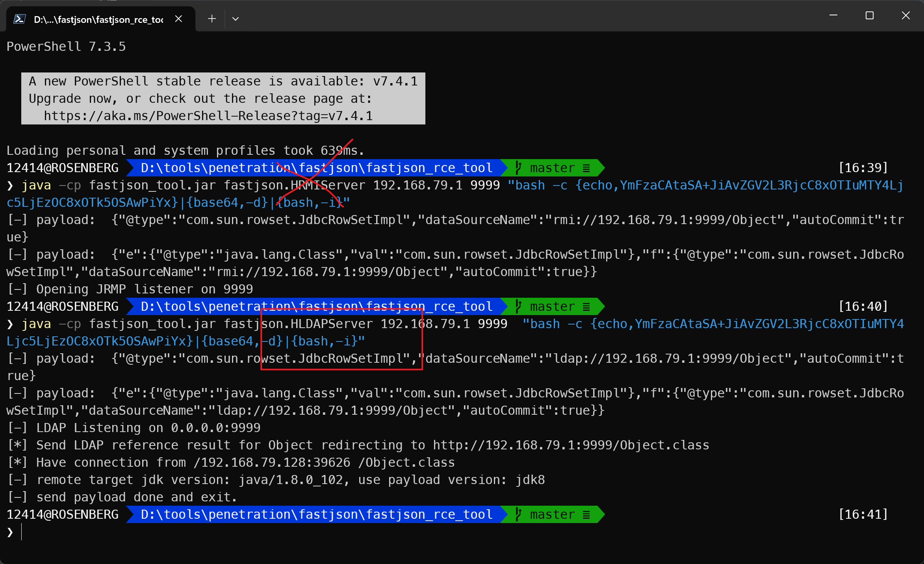
Task: Click '12414@ROSENBERG' at the 16:40 prompt
Action: (63, 306)
